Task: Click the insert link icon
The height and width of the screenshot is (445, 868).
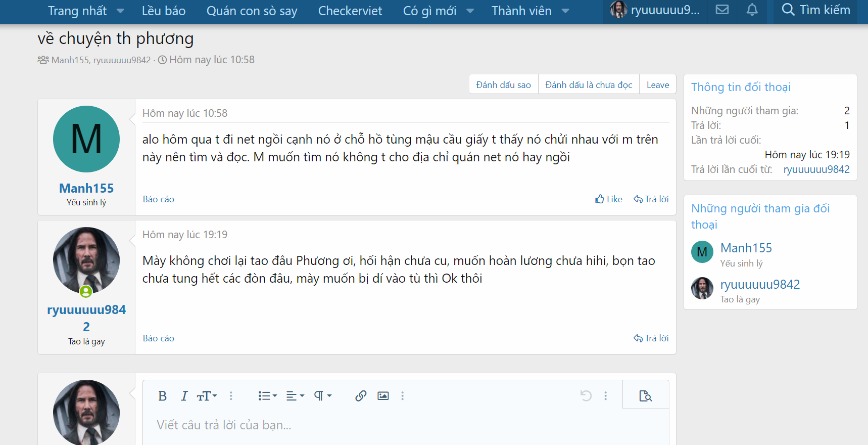Action: pos(361,396)
